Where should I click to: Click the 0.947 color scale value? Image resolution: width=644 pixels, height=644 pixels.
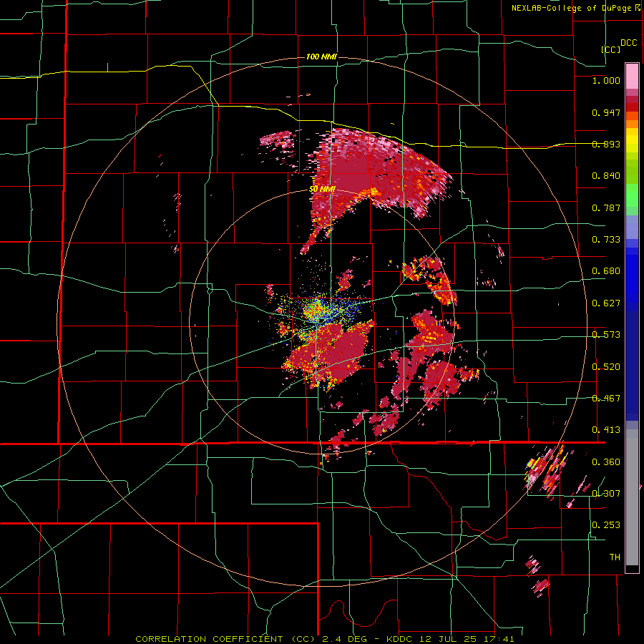tap(606, 112)
